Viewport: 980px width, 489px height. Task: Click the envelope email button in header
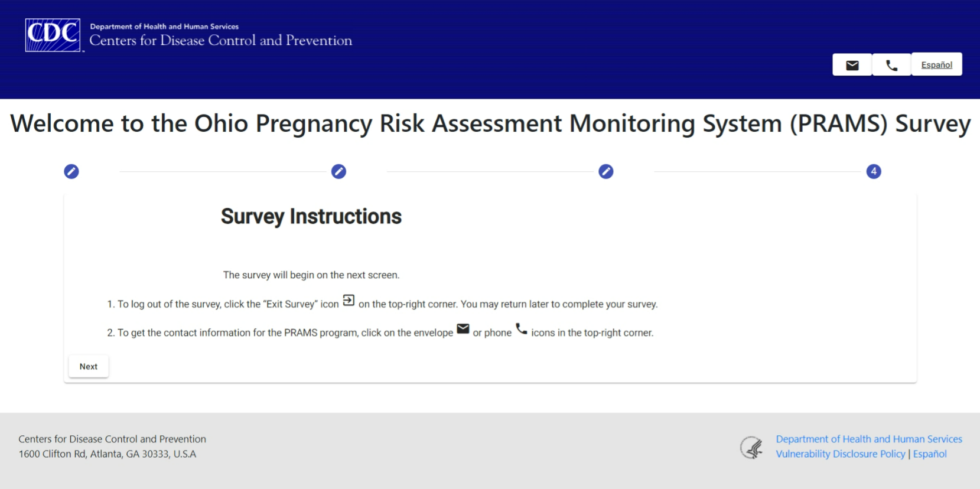(x=852, y=65)
